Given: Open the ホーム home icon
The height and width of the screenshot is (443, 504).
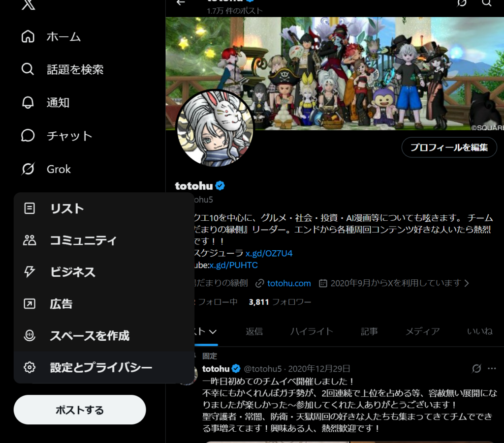Looking at the screenshot, I should click(x=28, y=36).
